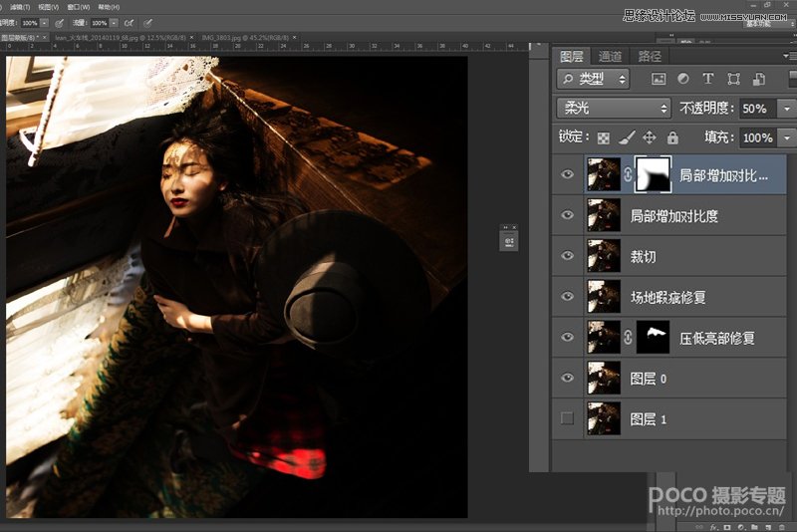
Task: Open collapsed panel icon beside canvas
Action: pyautogui.click(x=509, y=241)
